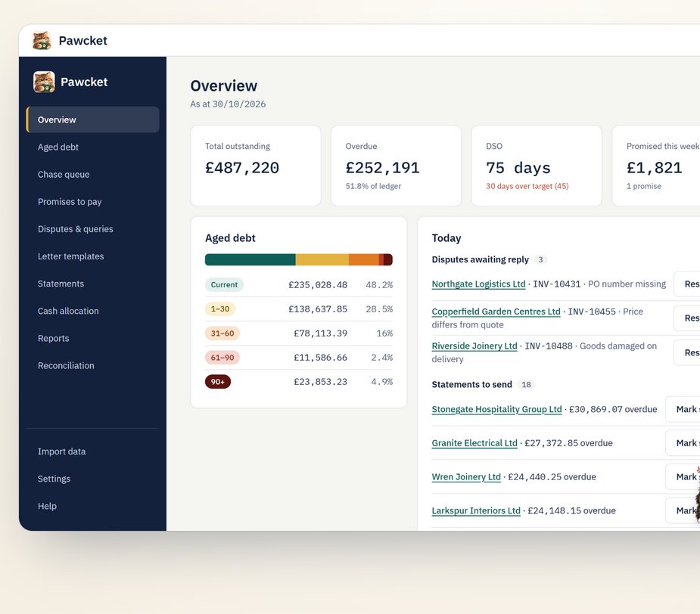
Task: Click the As at 30/10/2026 date
Action: tap(228, 104)
